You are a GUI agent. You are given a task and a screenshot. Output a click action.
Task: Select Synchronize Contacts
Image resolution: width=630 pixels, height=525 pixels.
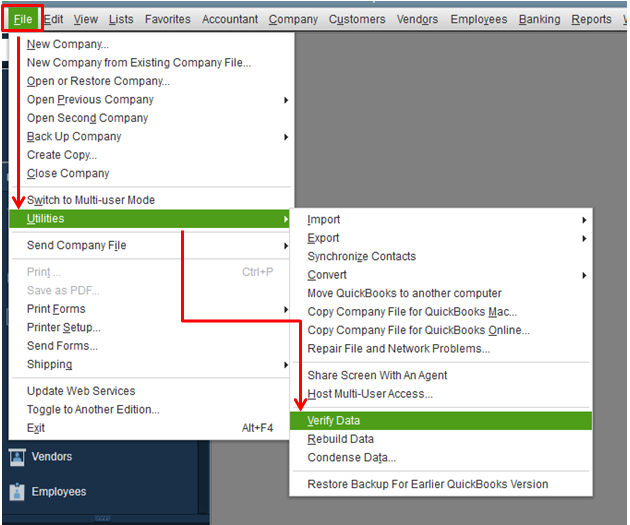[441, 256]
